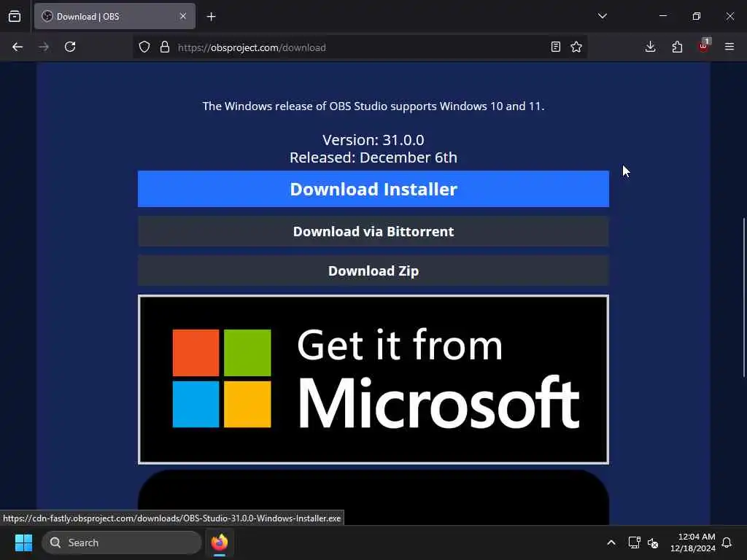Open muted volume tray icon
This screenshot has width=747, height=560.
coord(653,542)
